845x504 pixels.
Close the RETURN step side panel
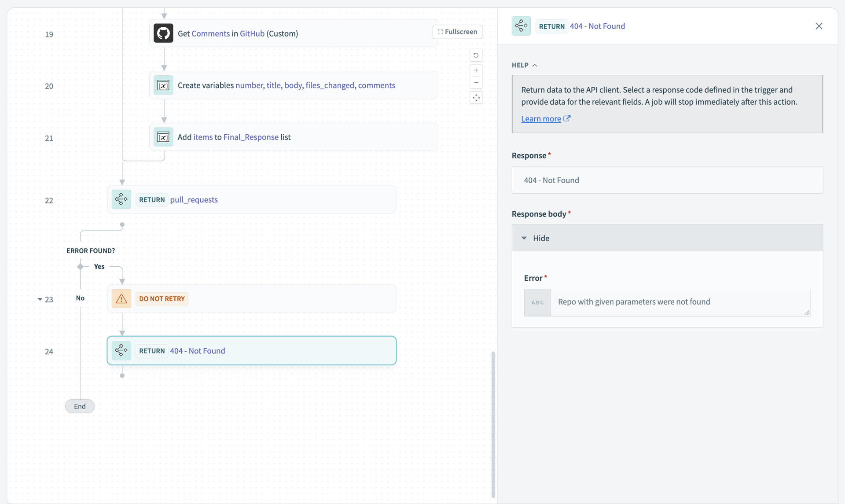click(819, 26)
